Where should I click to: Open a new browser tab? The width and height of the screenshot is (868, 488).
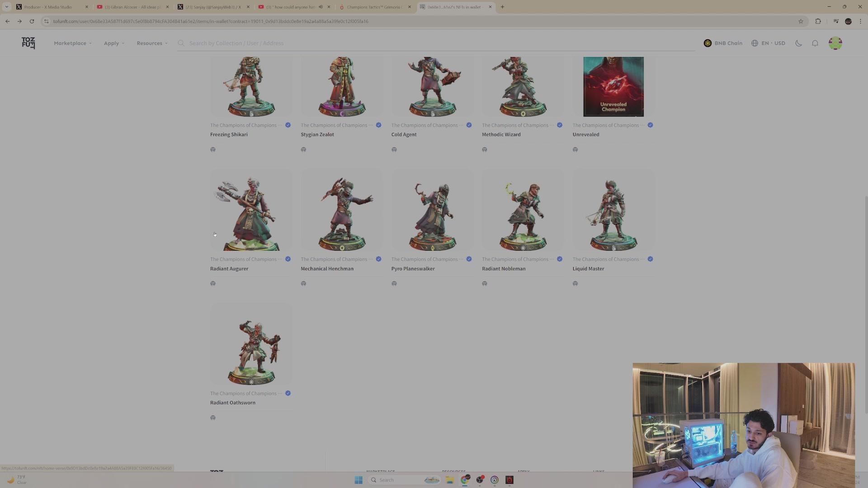(x=502, y=7)
